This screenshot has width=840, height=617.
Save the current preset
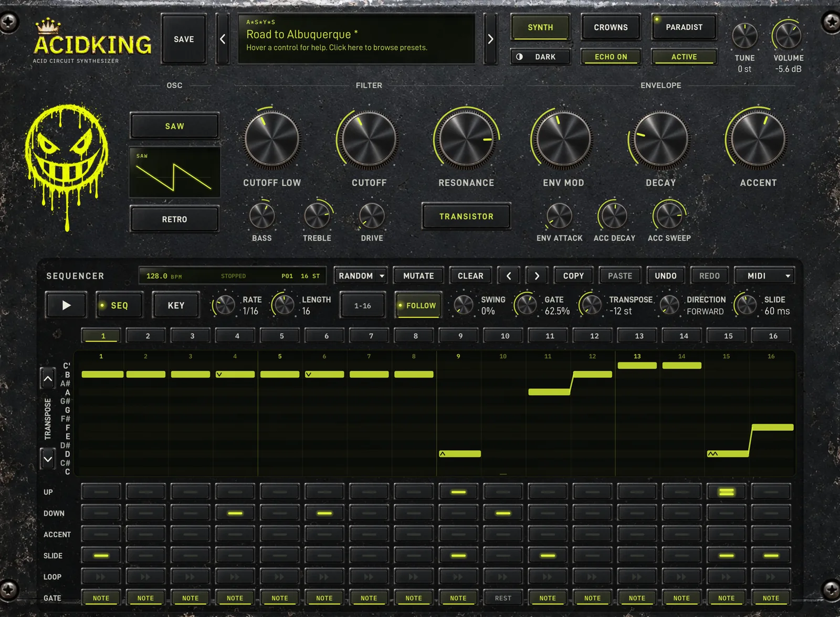(x=184, y=39)
